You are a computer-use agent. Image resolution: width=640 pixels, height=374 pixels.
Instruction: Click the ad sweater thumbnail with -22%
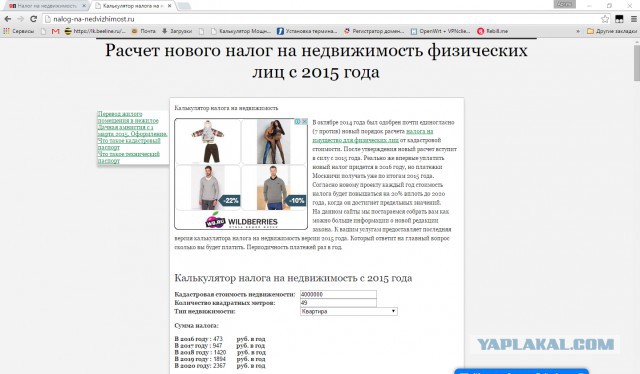point(208,188)
